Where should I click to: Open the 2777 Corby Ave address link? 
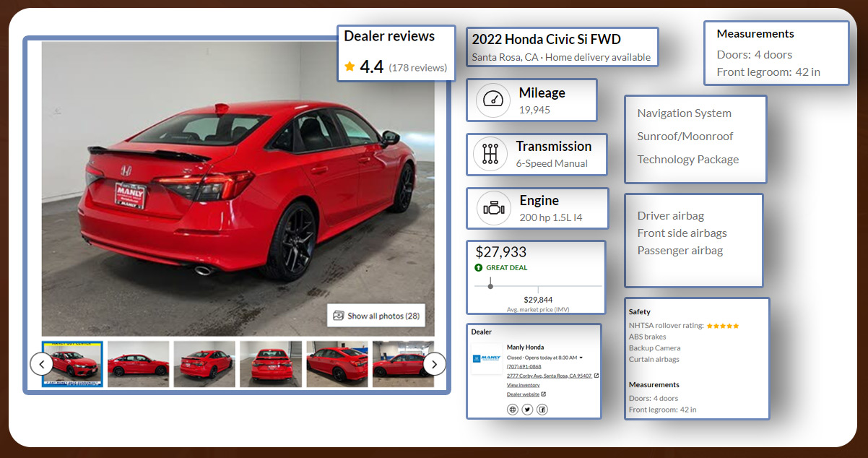[549, 376]
